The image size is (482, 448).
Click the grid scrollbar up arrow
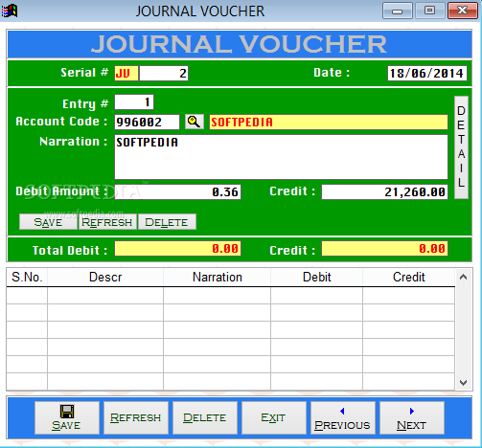pyautogui.click(x=464, y=277)
